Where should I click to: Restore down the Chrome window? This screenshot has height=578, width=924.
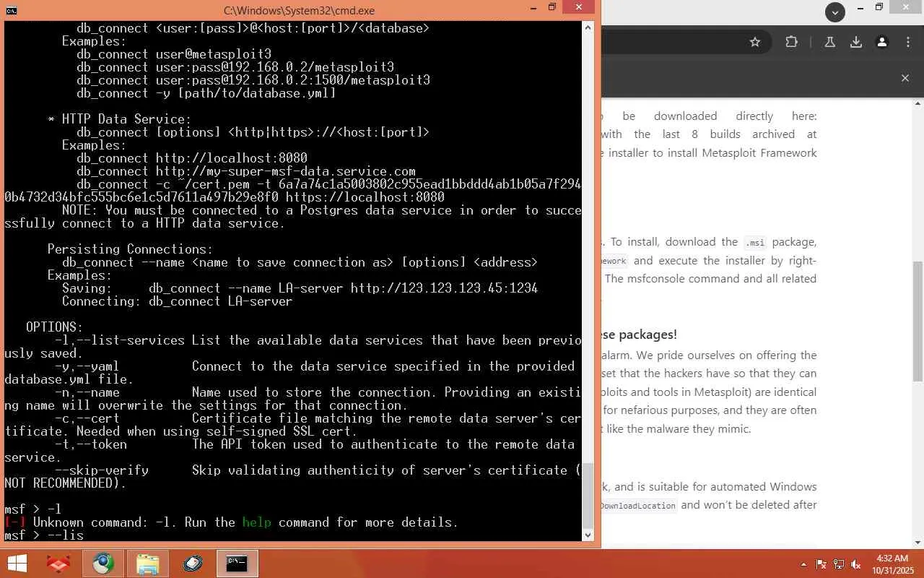879,9
